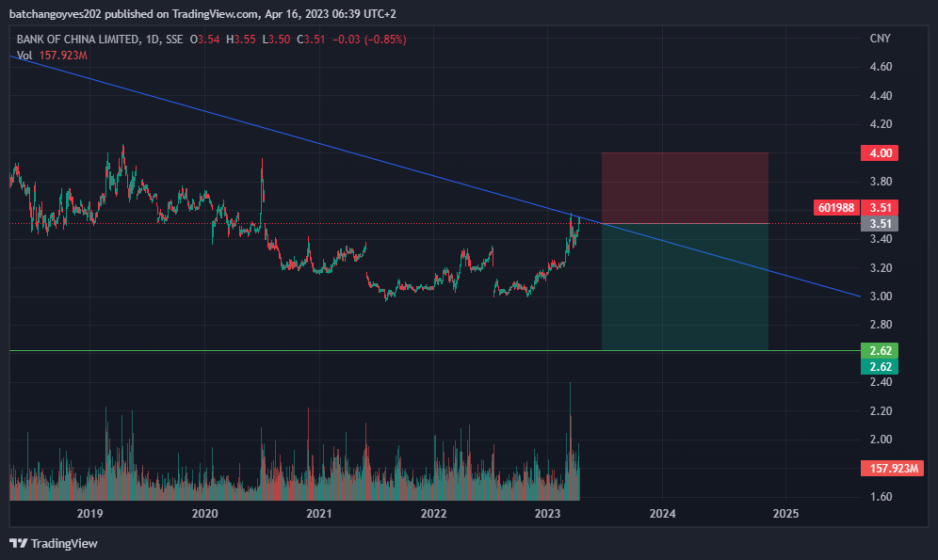Click the CNY currency label
Screen dimensions: 938x560
[880, 39]
